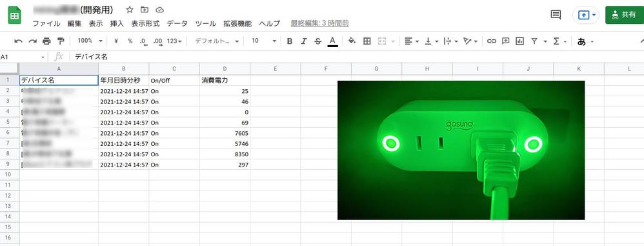Open the text color picker
Screen dimensions: 644x246
[333, 41]
